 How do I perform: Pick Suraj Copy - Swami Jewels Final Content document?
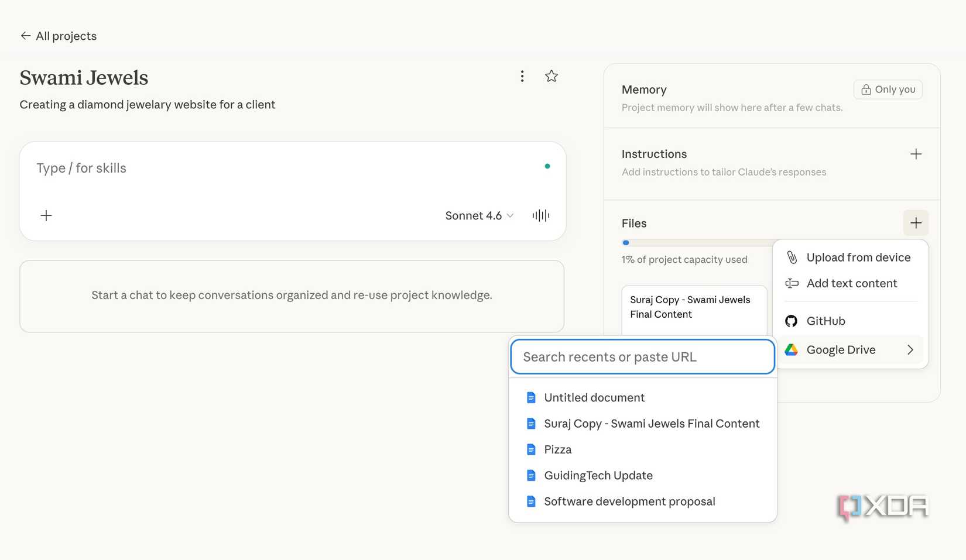(651, 424)
